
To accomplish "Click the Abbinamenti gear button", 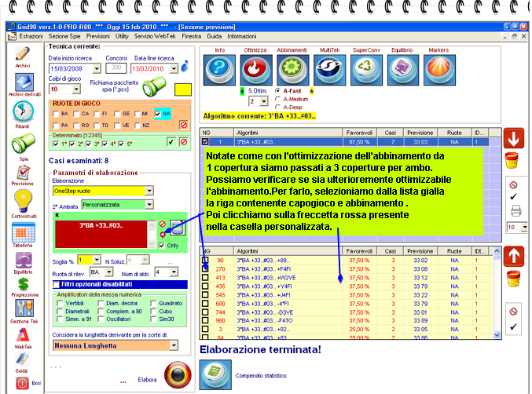I will [x=293, y=70].
